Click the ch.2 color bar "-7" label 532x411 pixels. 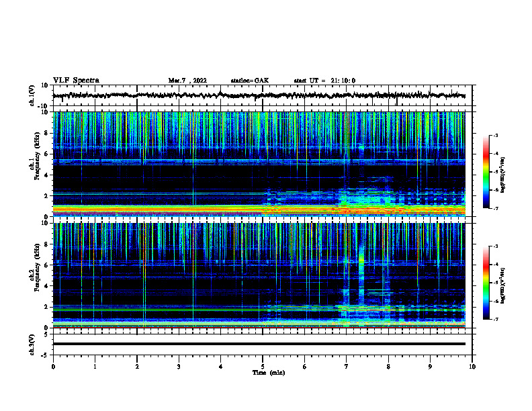(495, 319)
